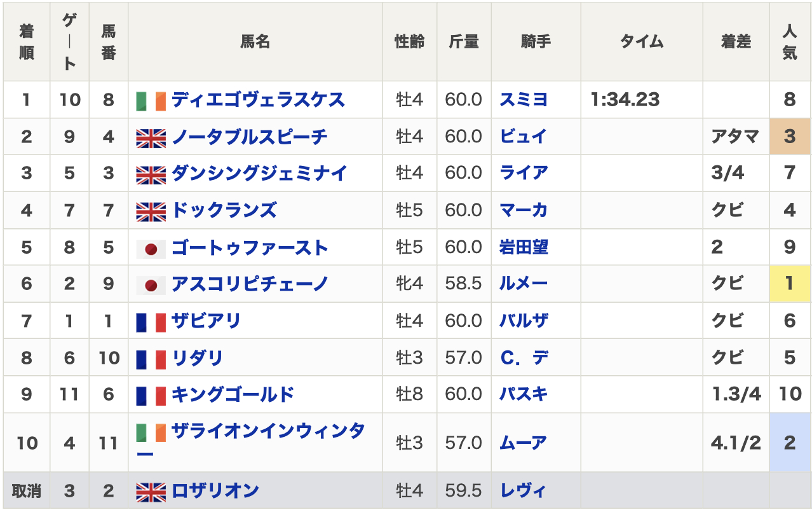Open jockey link ムーア

(524, 443)
